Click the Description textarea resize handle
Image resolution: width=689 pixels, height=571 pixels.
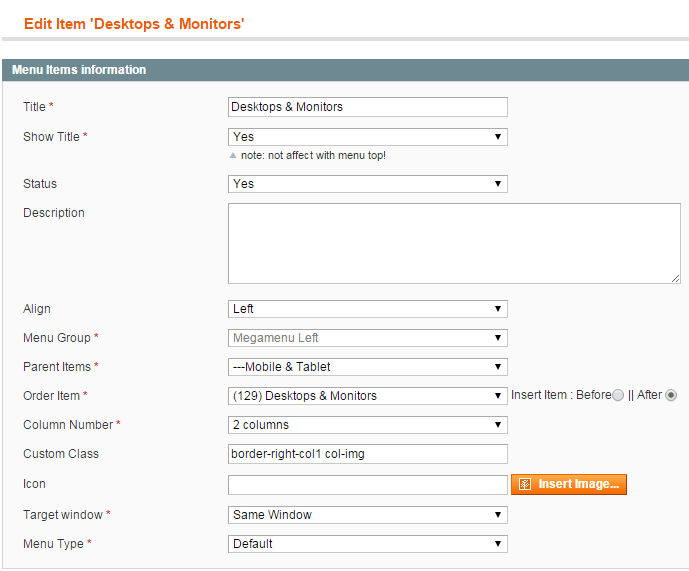click(x=675, y=279)
